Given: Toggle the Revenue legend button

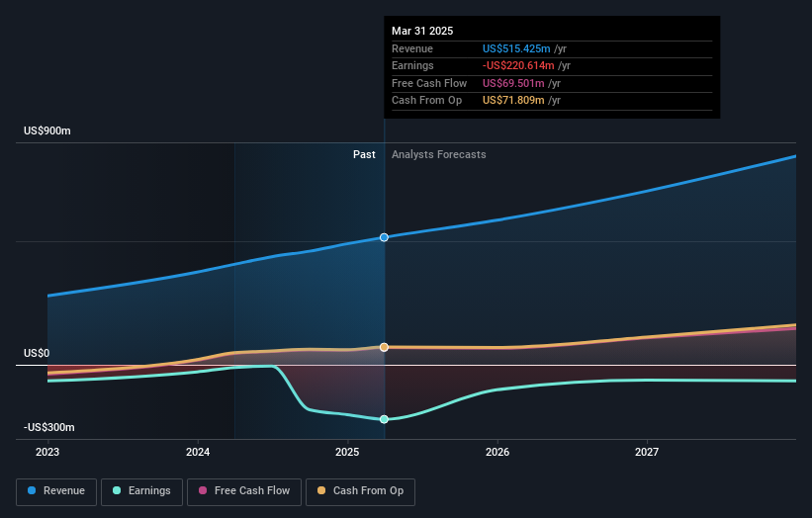Looking at the screenshot, I should (x=56, y=491).
